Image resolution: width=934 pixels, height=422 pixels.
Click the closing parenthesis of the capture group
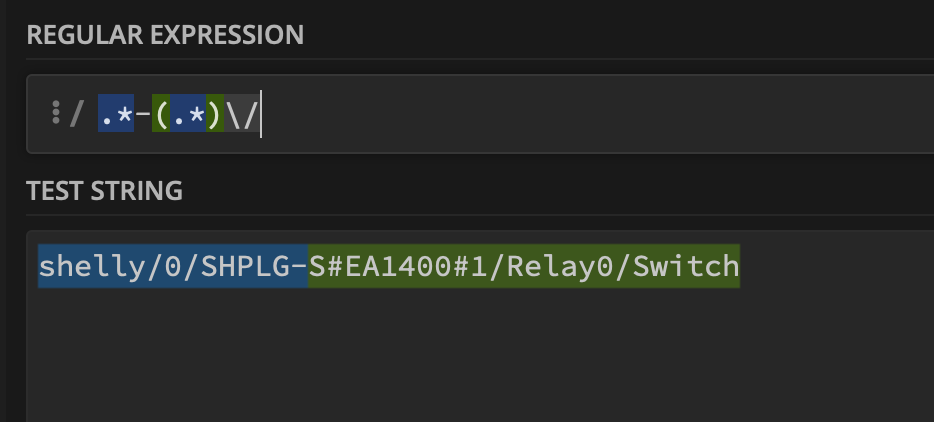point(213,116)
